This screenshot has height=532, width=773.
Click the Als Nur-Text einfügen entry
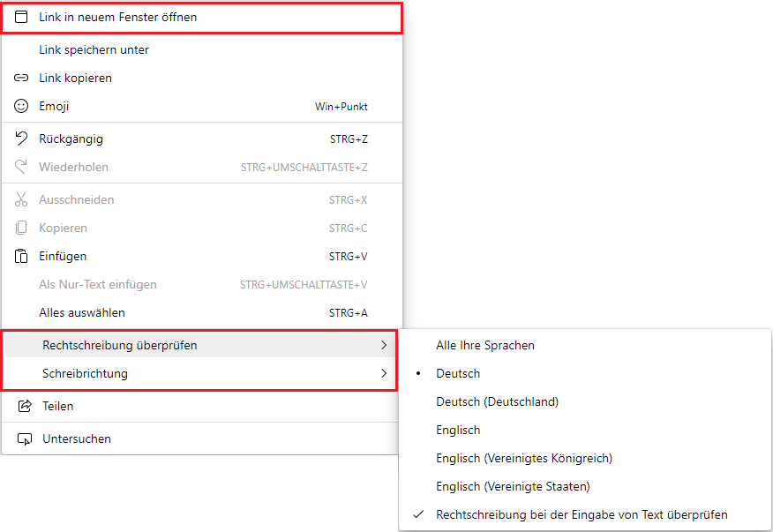tap(97, 284)
